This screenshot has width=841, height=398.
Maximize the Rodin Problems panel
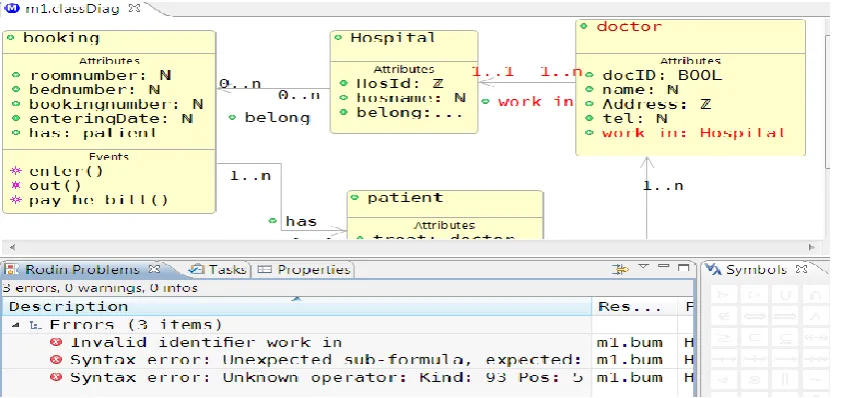(683, 267)
